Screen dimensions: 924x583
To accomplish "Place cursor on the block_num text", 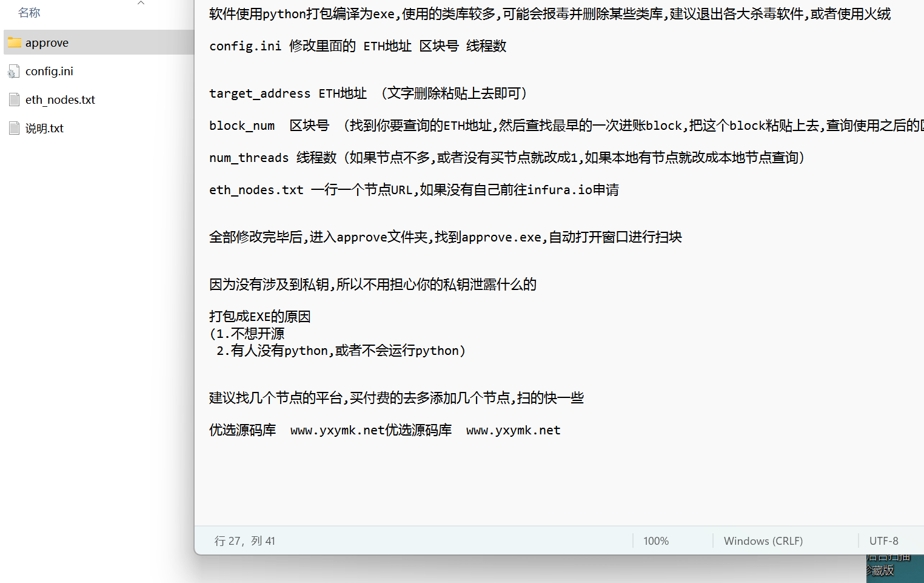I will click(x=242, y=126).
